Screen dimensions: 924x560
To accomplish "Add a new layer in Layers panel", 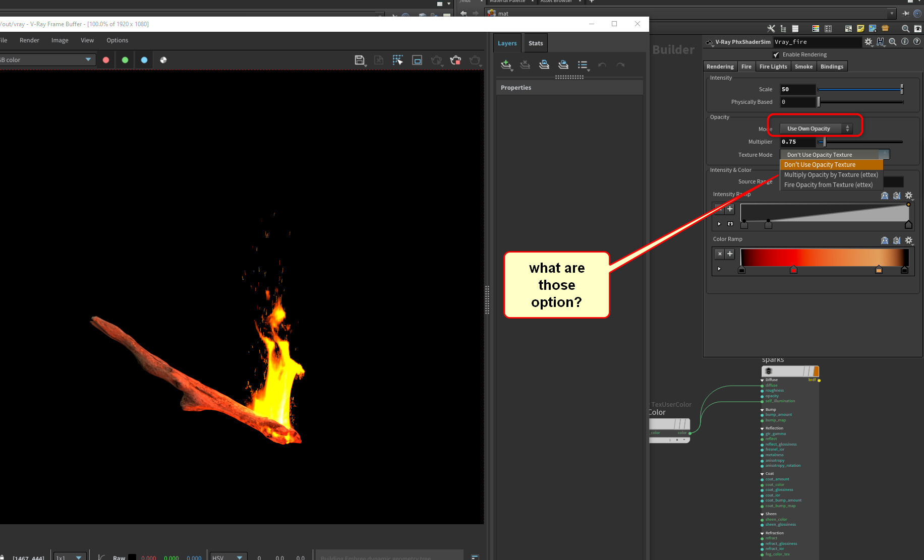I will click(x=506, y=65).
